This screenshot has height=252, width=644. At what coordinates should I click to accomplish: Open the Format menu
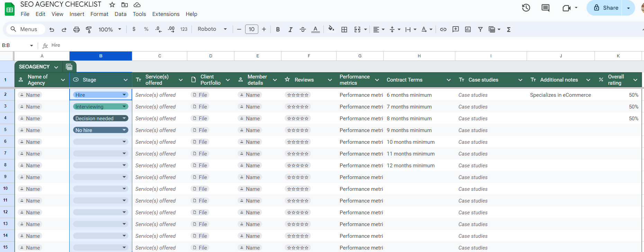[99, 14]
